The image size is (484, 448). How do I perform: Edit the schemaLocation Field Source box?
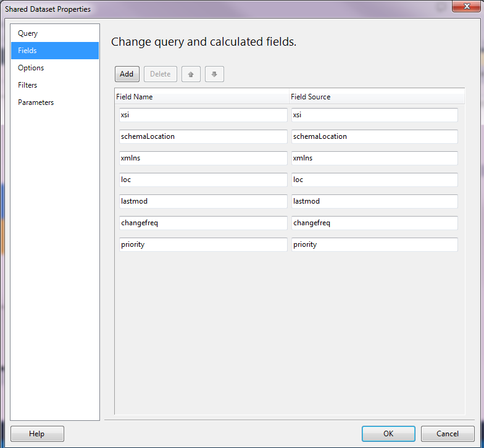[x=374, y=137]
